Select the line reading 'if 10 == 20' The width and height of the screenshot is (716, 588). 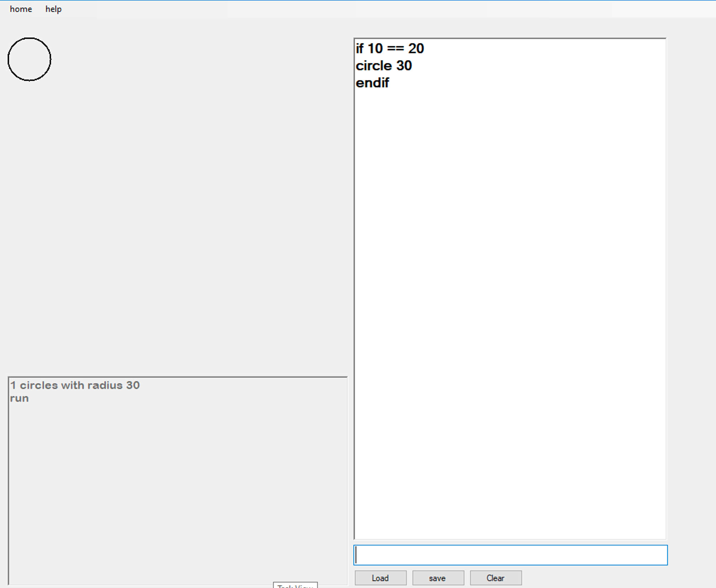(x=390, y=48)
